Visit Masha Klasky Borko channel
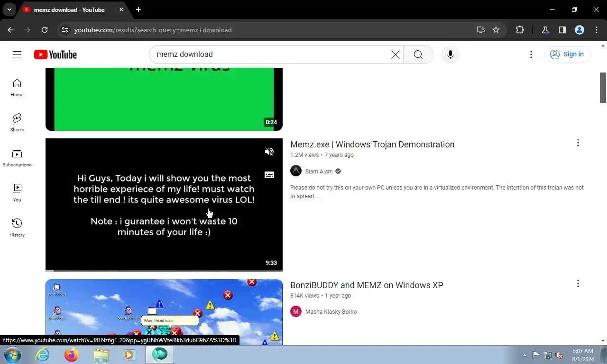Image resolution: width=607 pixels, height=364 pixels. coord(331,312)
